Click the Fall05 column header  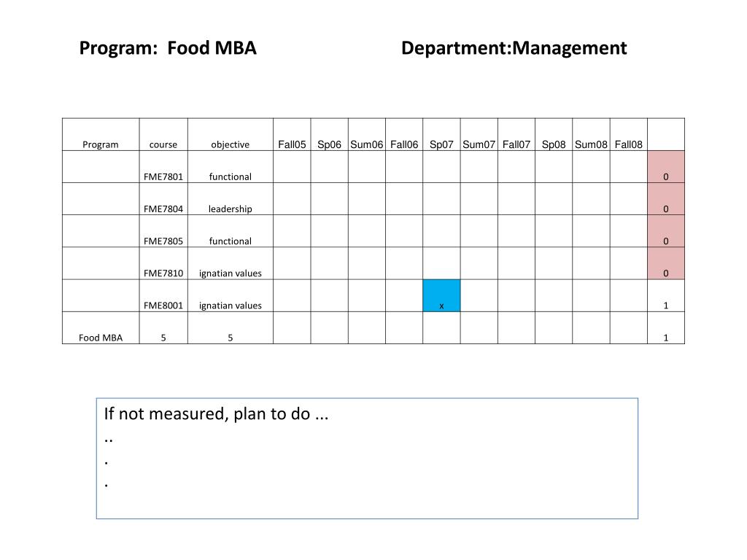pyautogui.click(x=292, y=135)
